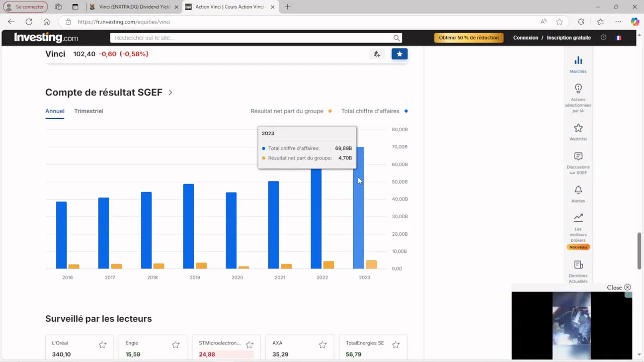This screenshot has width=644, height=362.
Task: Click the search magnifier icon
Action: tap(396, 38)
